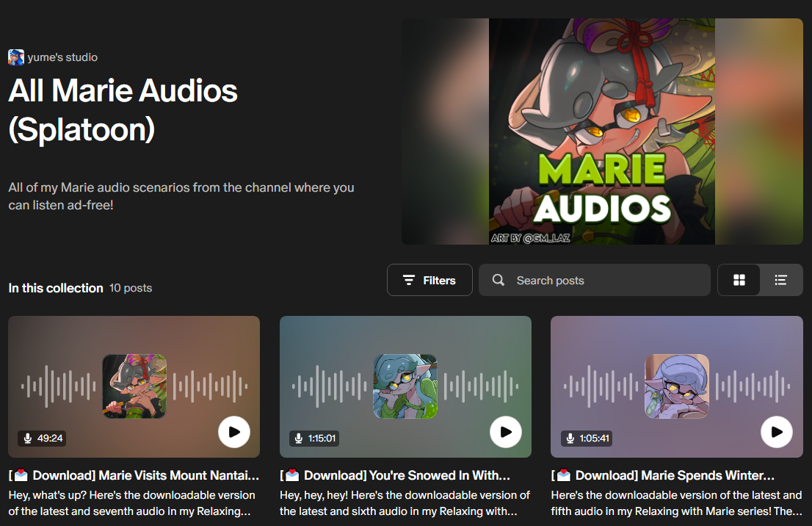Open the You're Snowed In With cover thumbnail
This screenshot has width=812, height=526.
pyautogui.click(x=405, y=386)
